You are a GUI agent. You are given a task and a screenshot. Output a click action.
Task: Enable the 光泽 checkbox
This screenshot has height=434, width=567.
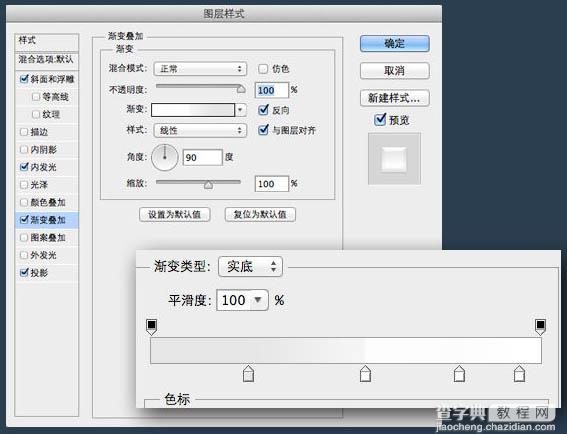pyautogui.click(x=24, y=184)
